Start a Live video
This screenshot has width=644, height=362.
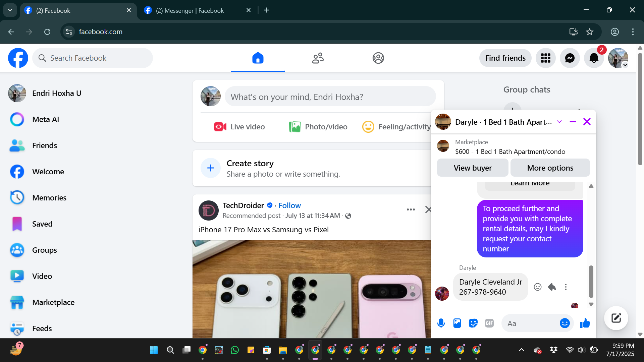(239, 127)
